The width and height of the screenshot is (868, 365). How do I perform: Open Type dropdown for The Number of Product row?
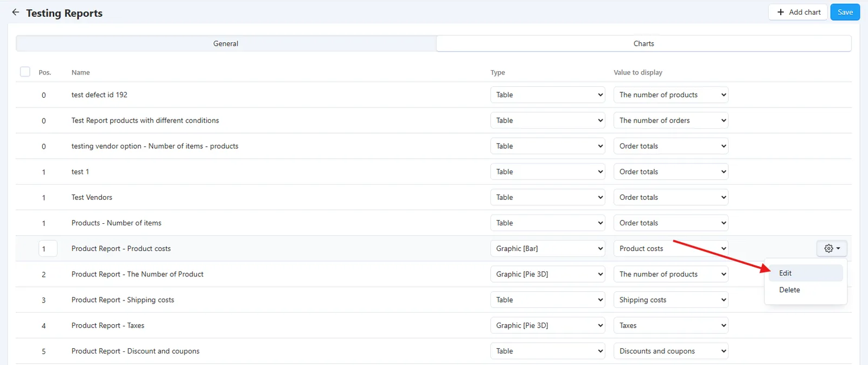point(548,274)
